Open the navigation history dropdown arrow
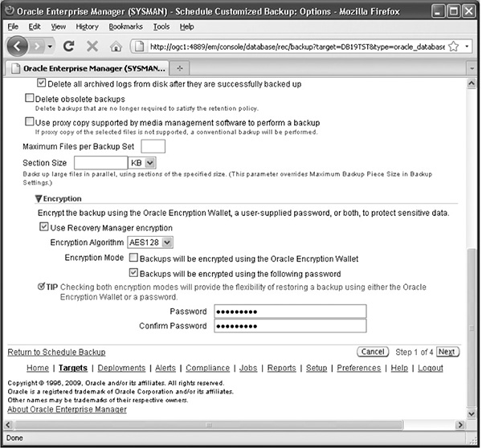Viewport: 482px width, 448px height. [x=50, y=47]
